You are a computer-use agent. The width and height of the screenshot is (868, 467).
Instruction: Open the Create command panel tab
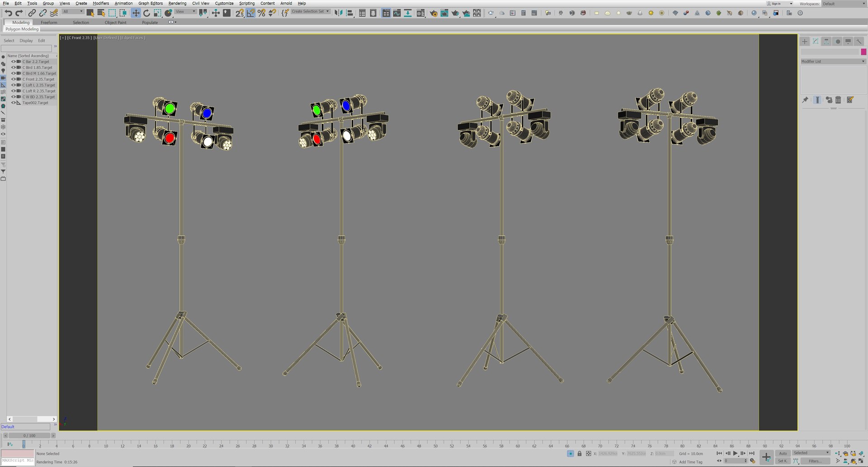(x=805, y=41)
